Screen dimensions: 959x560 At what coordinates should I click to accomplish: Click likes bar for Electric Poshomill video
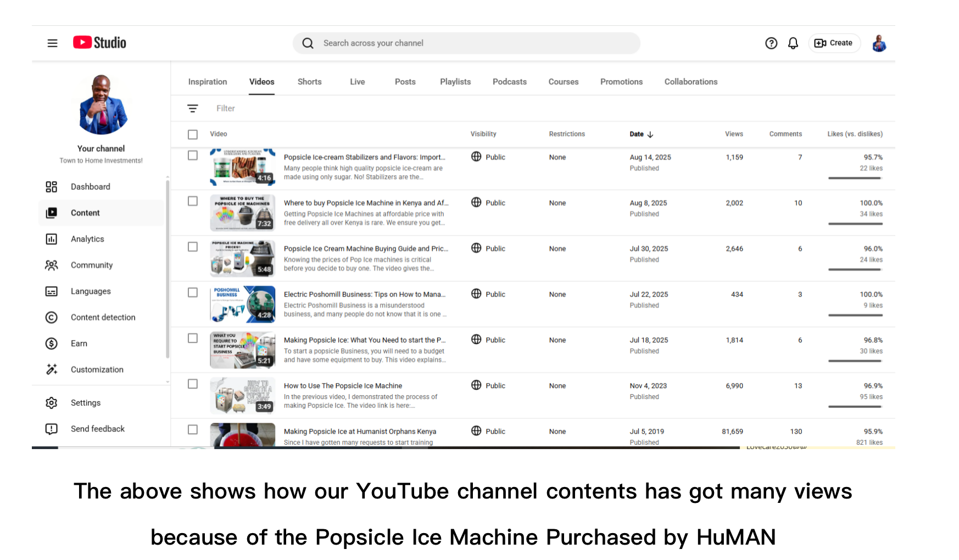(x=855, y=315)
